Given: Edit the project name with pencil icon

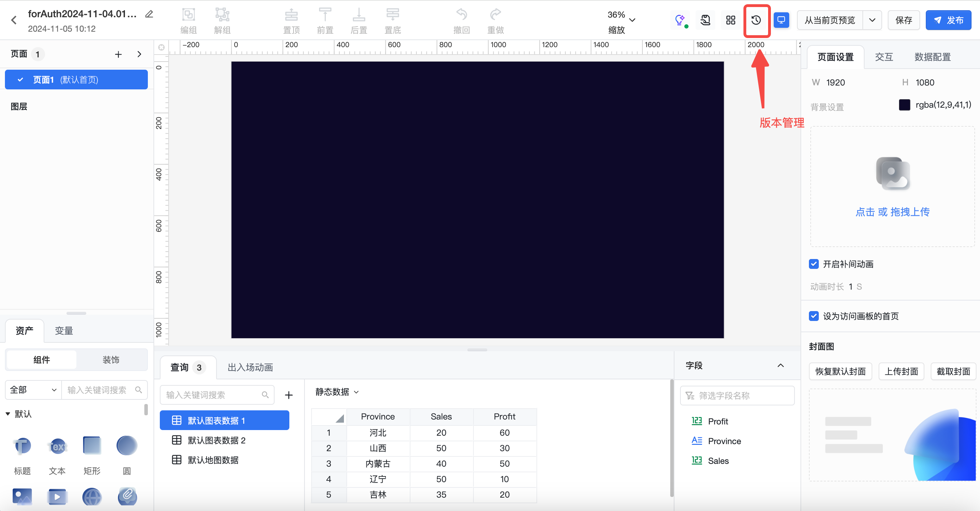Looking at the screenshot, I should coord(149,14).
